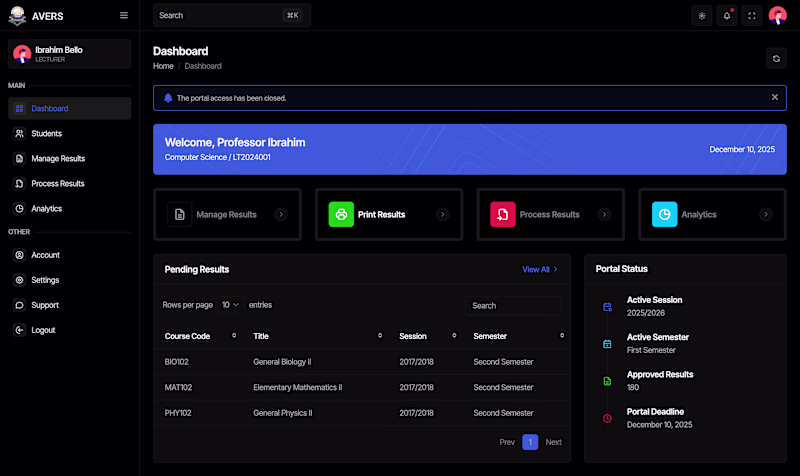Image resolution: width=800 pixels, height=476 pixels.
Task: Toggle the sidebar hamburger menu
Action: pyautogui.click(x=124, y=15)
